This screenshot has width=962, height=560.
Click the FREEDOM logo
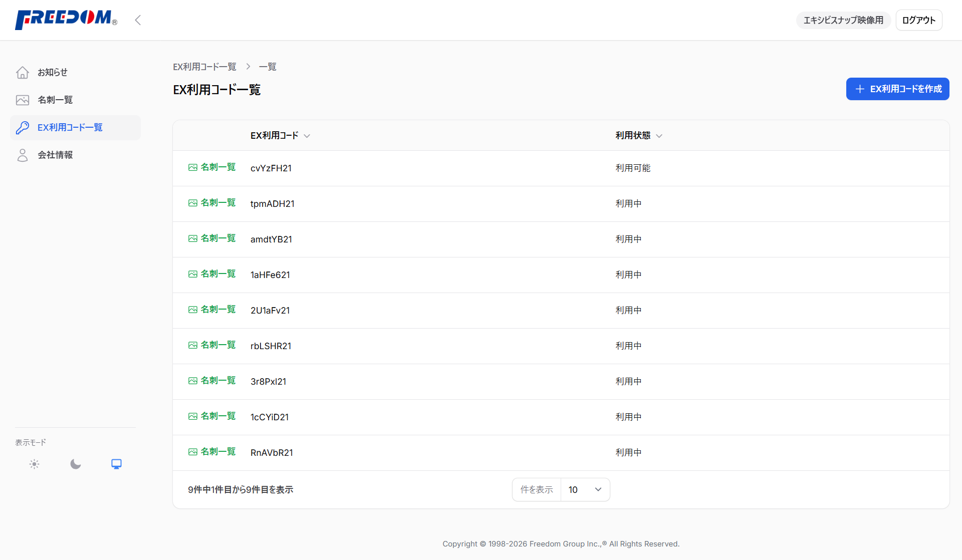[x=66, y=20]
